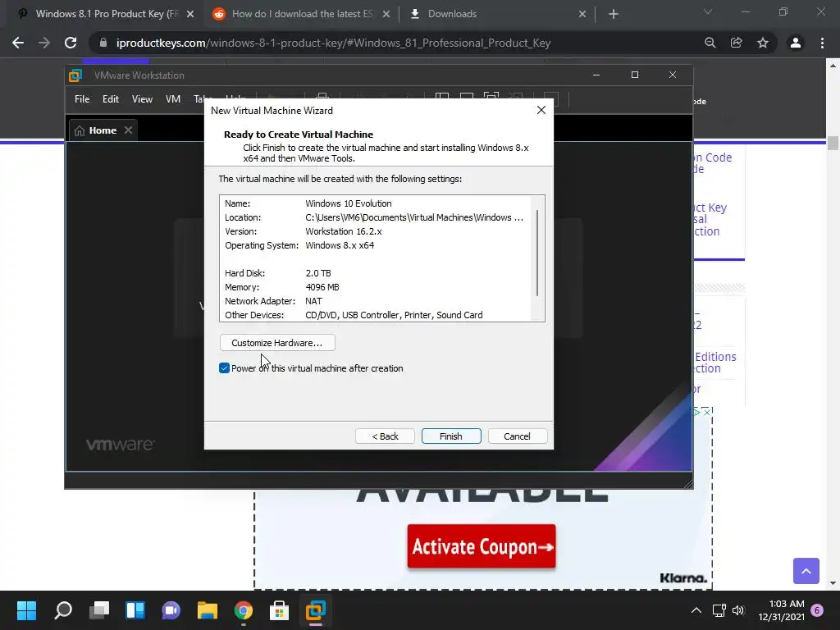Open Widgets from taskbar
This screenshot has height=630, width=840.
click(135, 610)
